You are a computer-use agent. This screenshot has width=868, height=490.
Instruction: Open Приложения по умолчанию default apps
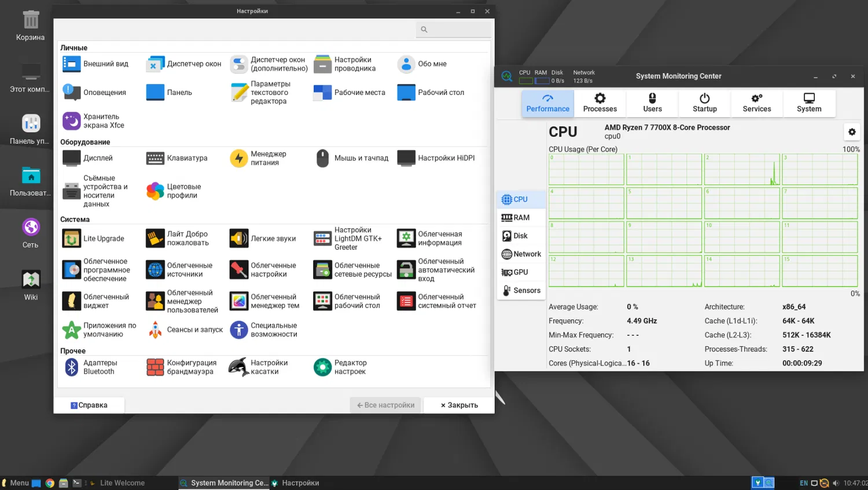tap(100, 330)
